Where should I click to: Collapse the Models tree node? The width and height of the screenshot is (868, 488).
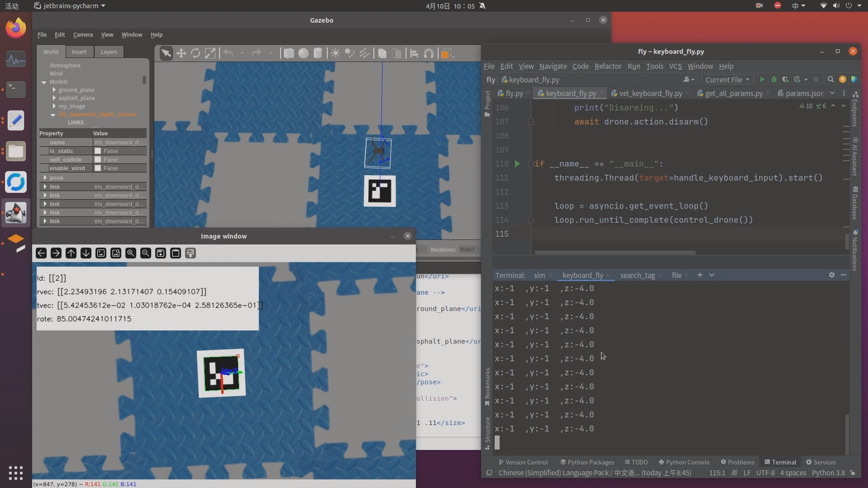[x=44, y=82]
